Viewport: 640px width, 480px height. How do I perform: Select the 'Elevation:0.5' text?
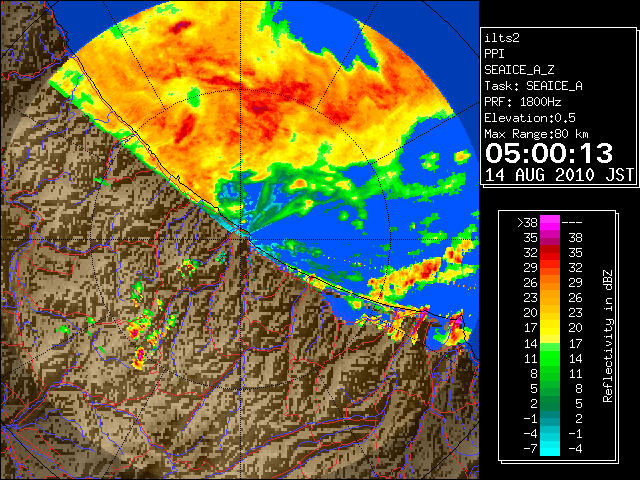pos(529,118)
